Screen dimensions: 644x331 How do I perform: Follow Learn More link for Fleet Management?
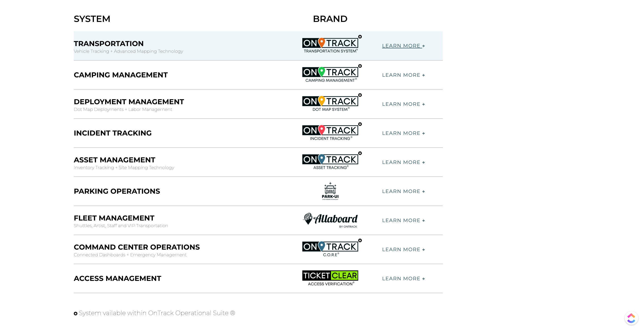click(x=403, y=221)
